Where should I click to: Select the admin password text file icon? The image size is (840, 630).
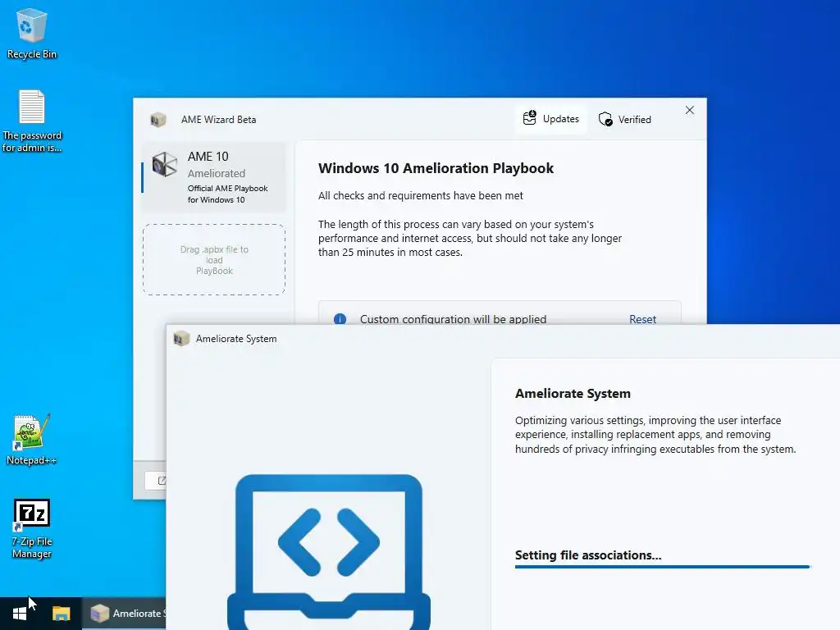click(32, 121)
